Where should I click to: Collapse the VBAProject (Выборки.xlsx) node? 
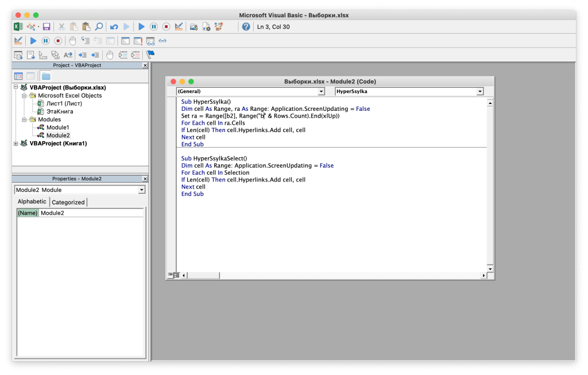click(16, 87)
